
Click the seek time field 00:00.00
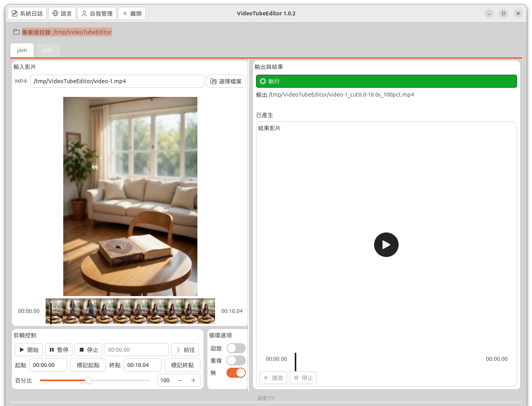(137, 350)
